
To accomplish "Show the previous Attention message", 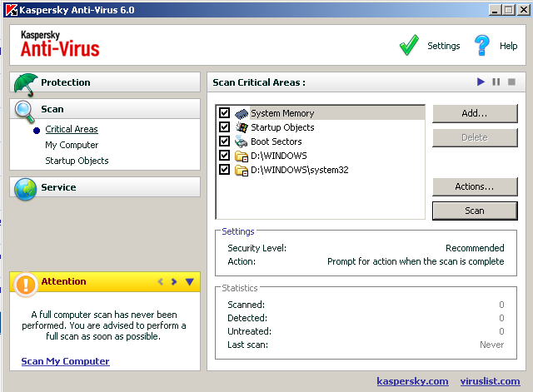I will (x=161, y=281).
